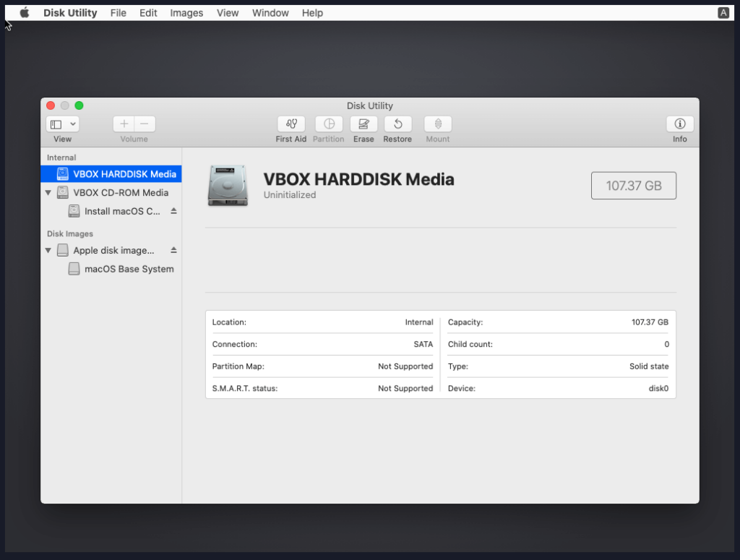Collapse the VBOX CD-ROM Media tree

click(48, 192)
